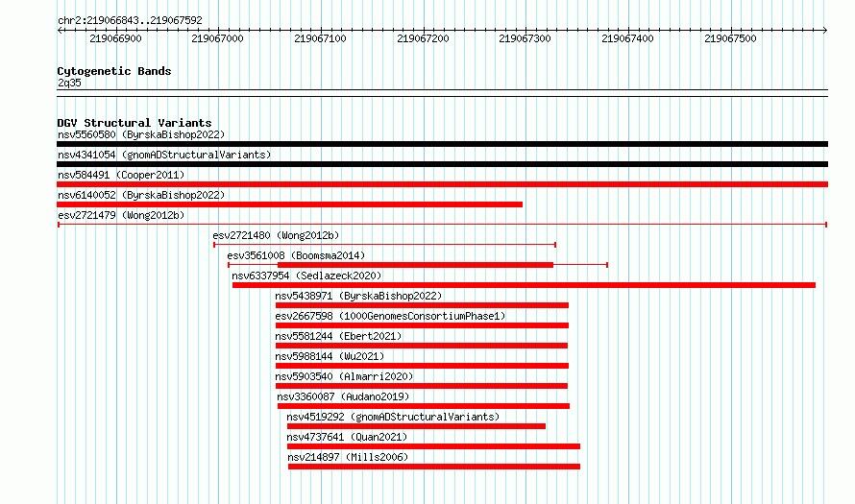
Task: Click the red bar under nsv6140052
Action: 289,204
